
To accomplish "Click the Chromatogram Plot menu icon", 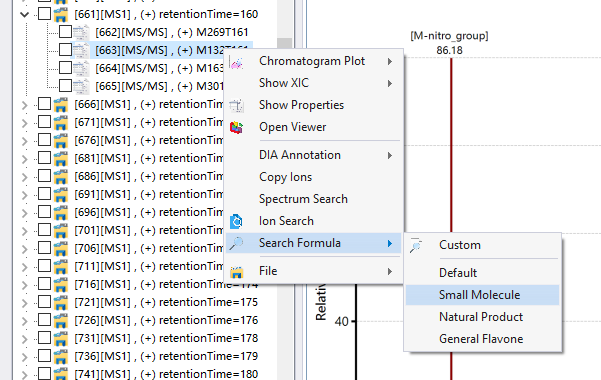I will click(x=236, y=62).
